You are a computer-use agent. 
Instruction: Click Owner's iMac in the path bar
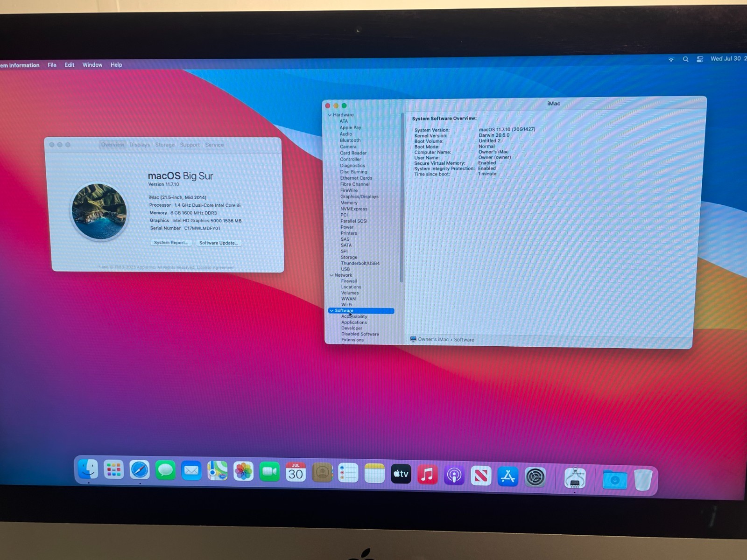(x=429, y=339)
